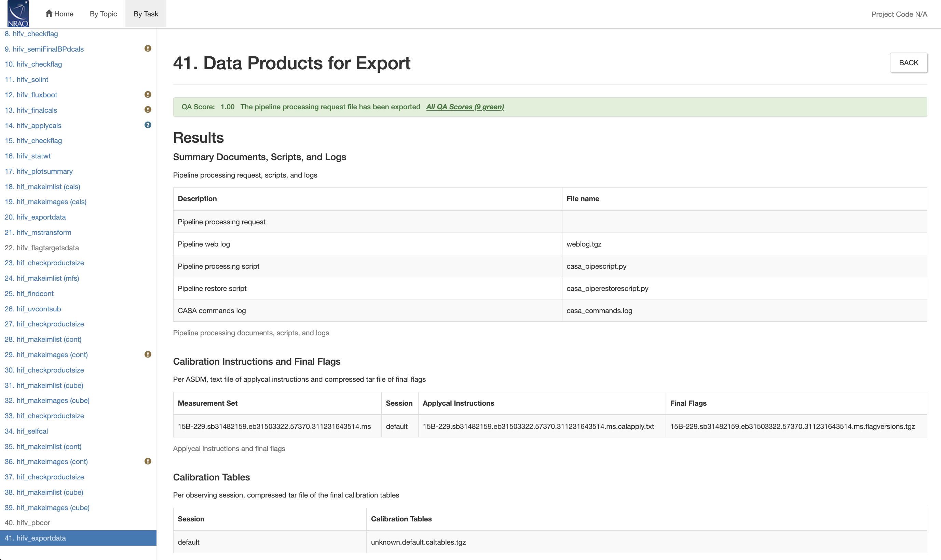Screen dimensions: 941x560
Task: Click casa_commands.log file name
Action: [599, 311]
